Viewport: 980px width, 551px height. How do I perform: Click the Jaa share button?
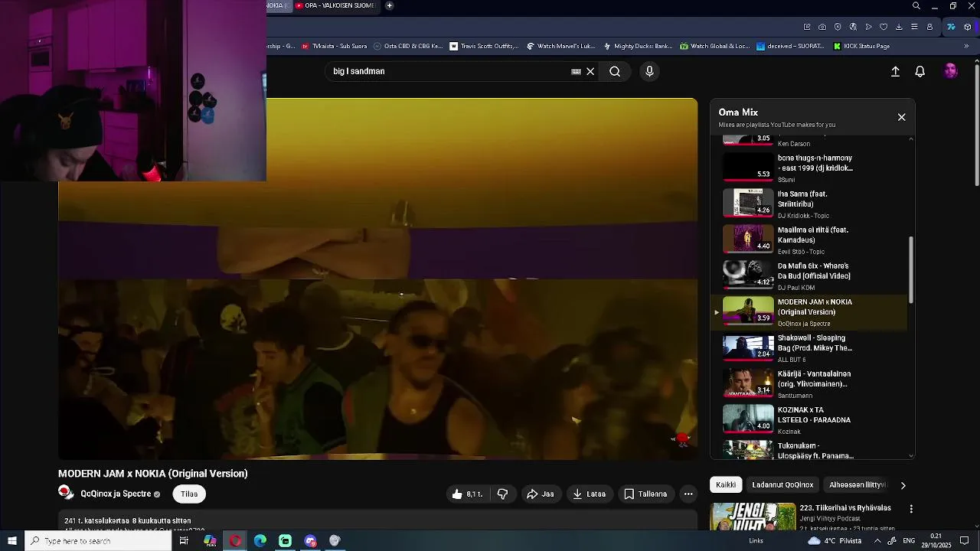(x=540, y=494)
